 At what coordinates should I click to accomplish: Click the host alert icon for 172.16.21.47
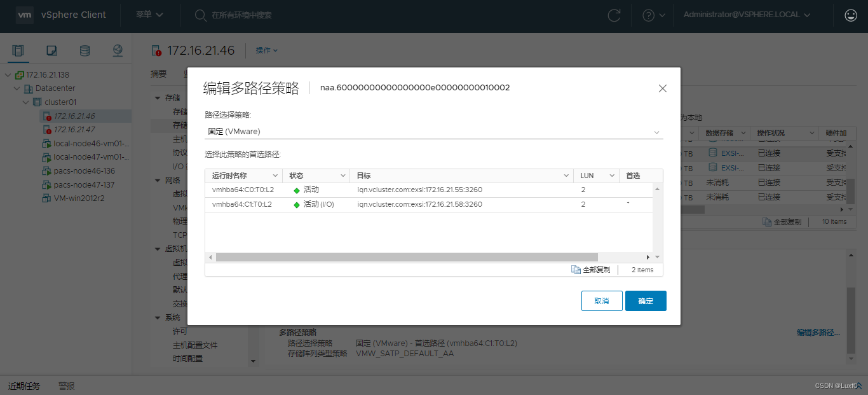(47, 130)
